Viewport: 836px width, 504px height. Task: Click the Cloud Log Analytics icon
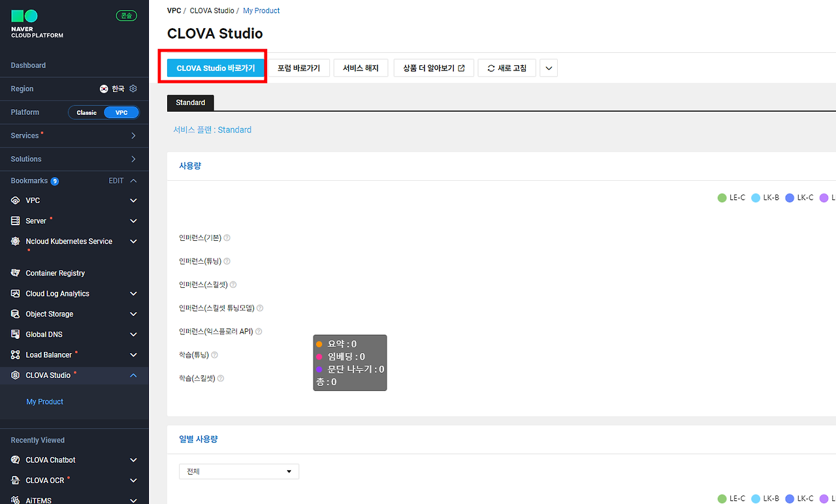click(x=16, y=294)
